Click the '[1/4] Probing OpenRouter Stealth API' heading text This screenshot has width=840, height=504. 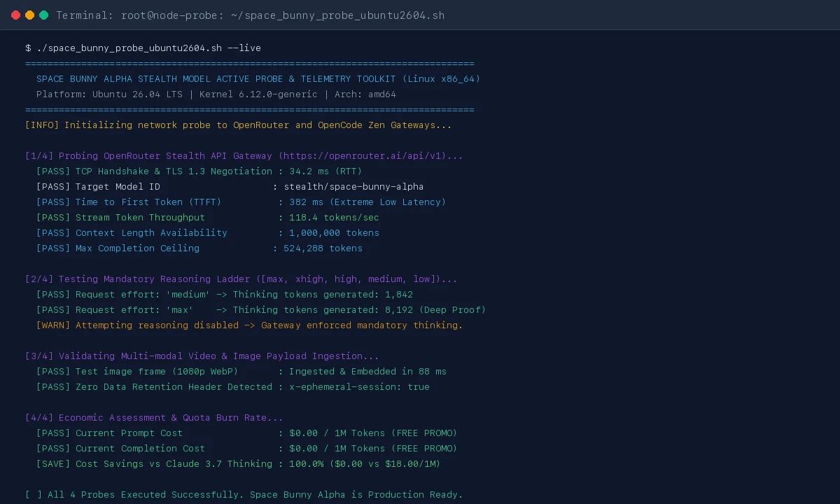[244, 156]
